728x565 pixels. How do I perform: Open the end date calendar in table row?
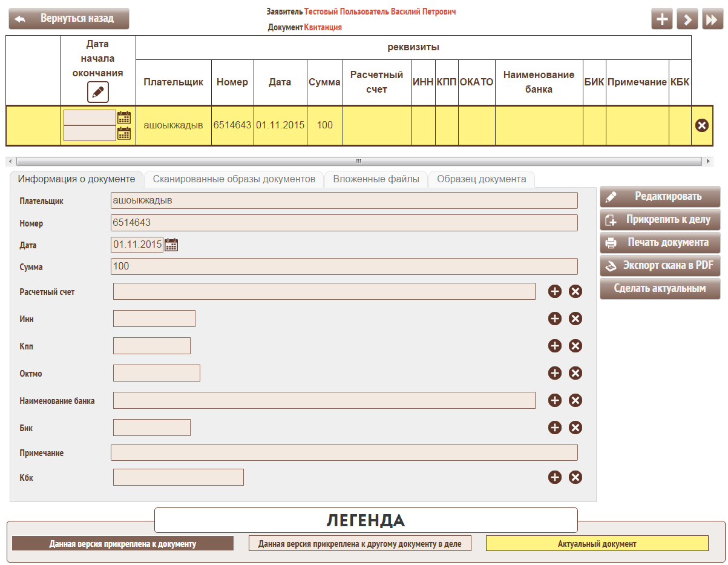[x=124, y=133]
